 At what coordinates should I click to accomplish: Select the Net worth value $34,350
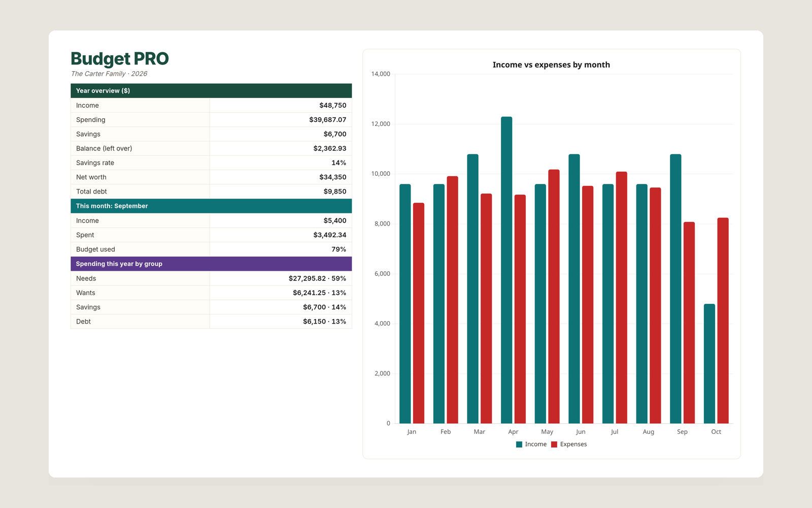(x=333, y=177)
